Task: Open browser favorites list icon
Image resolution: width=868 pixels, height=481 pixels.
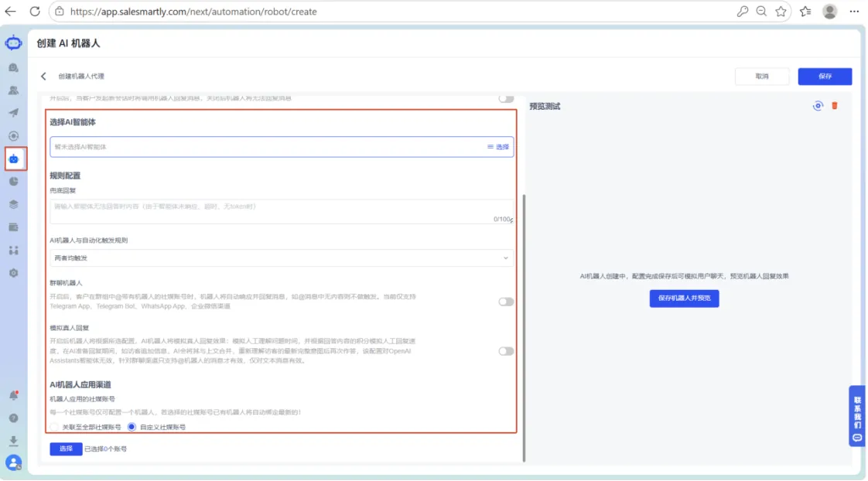Action: point(805,11)
